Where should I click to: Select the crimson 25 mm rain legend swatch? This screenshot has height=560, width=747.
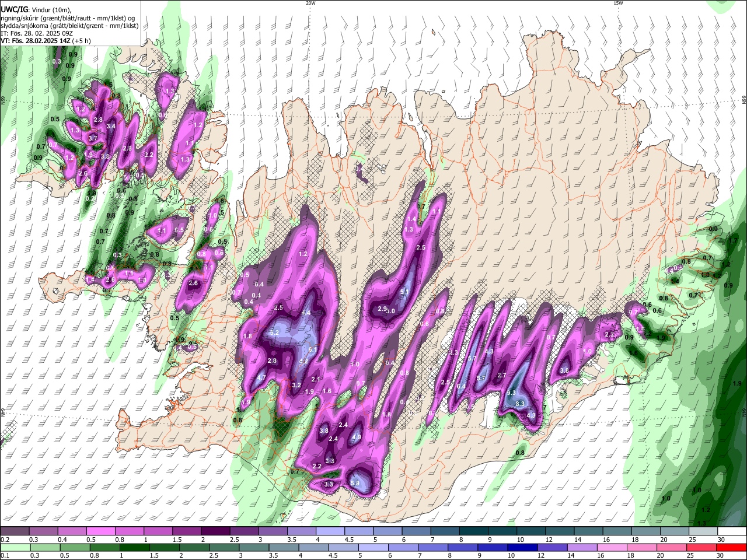[x=703, y=547]
